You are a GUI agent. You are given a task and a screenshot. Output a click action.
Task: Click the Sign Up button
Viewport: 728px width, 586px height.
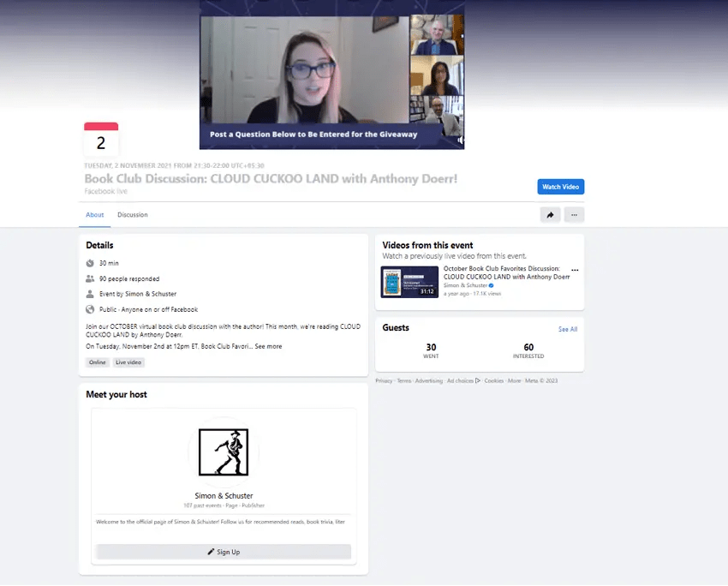coord(223,552)
